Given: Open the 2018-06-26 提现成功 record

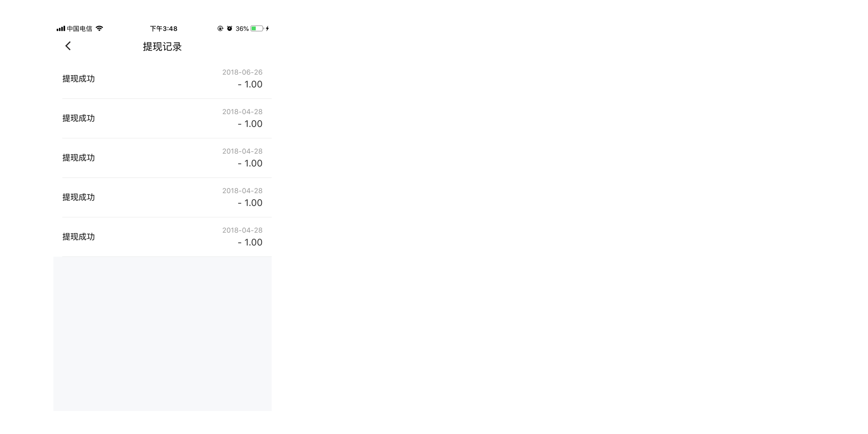Looking at the screenshot, I should click(x=162, y=79).
